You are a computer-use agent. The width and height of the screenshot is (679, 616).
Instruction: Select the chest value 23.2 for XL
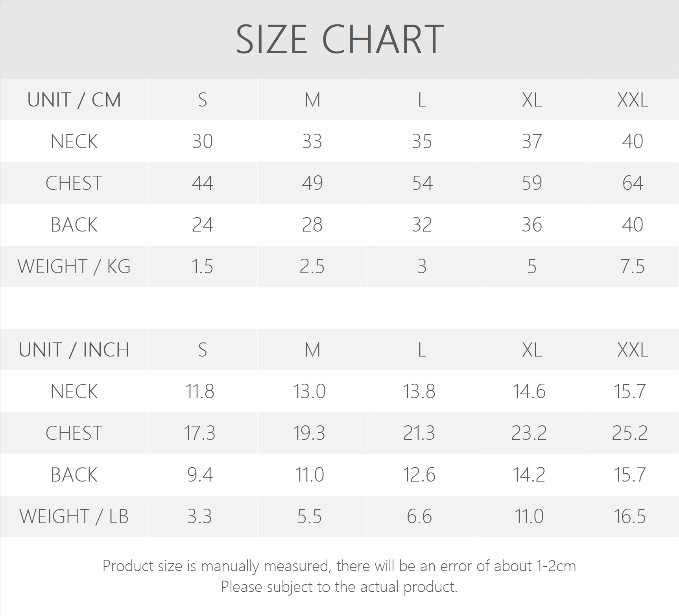(x=529, y=433)
